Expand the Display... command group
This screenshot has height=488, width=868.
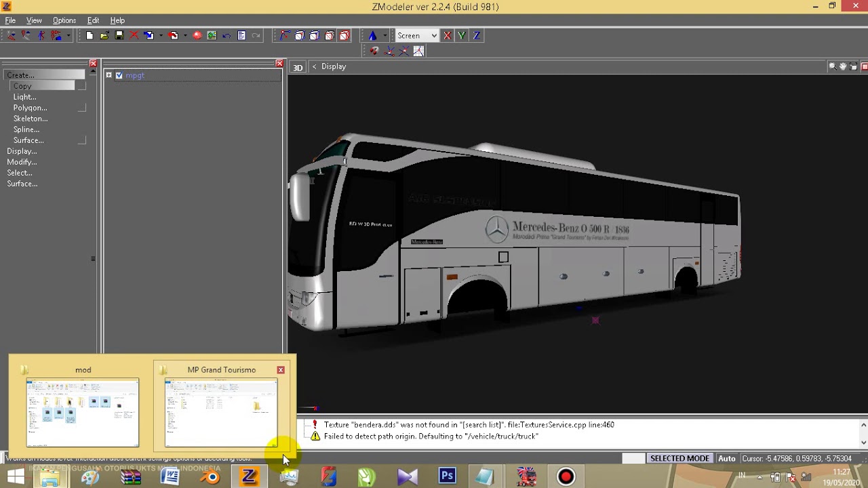pos(22,151)
